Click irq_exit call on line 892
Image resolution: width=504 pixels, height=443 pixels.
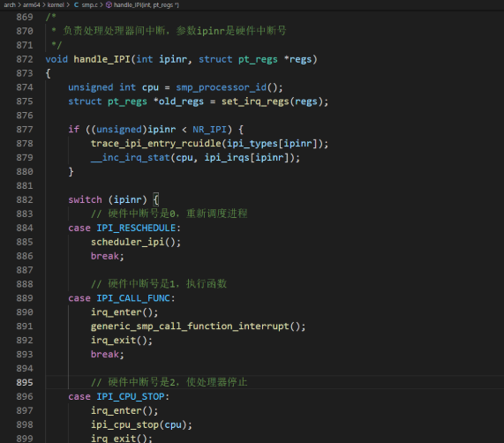click(x=113, y=341)
